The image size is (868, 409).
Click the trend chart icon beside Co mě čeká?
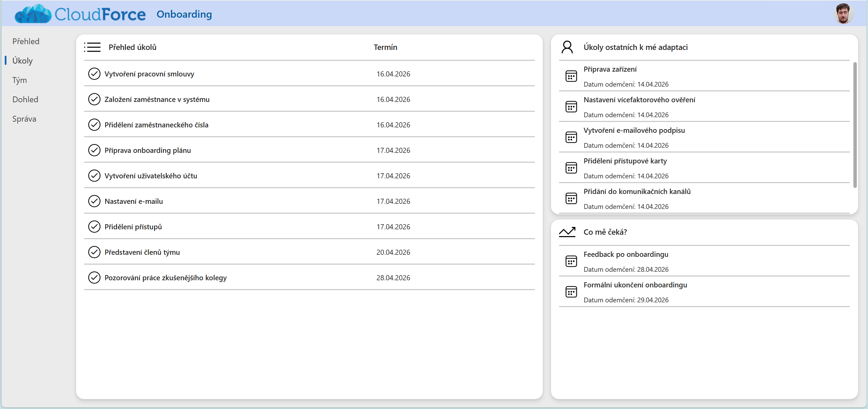[567, 232]
